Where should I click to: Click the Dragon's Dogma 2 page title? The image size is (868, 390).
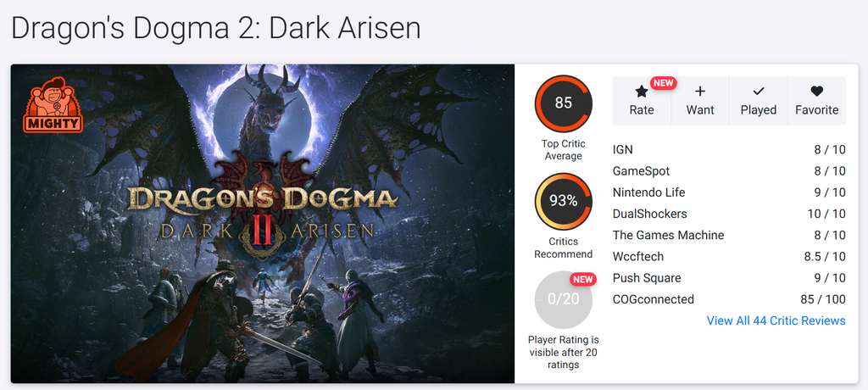[216, 28]
